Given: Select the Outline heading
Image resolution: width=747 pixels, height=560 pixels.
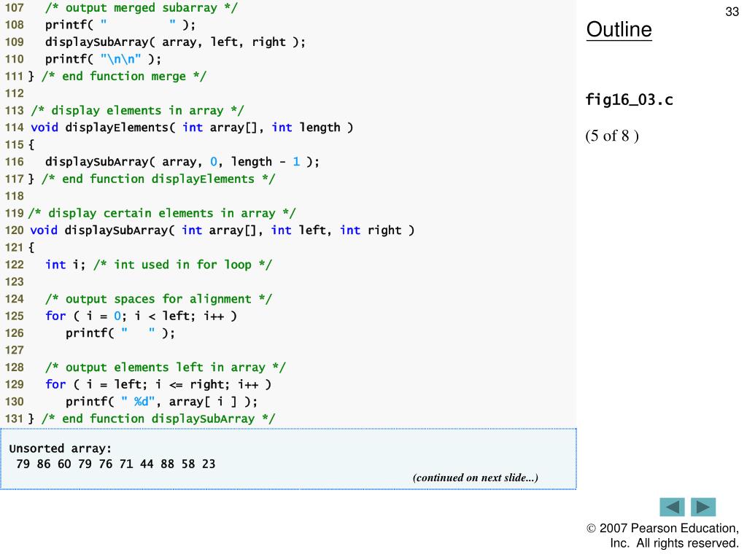Looking at the screenshot, I should click(619, 29).
